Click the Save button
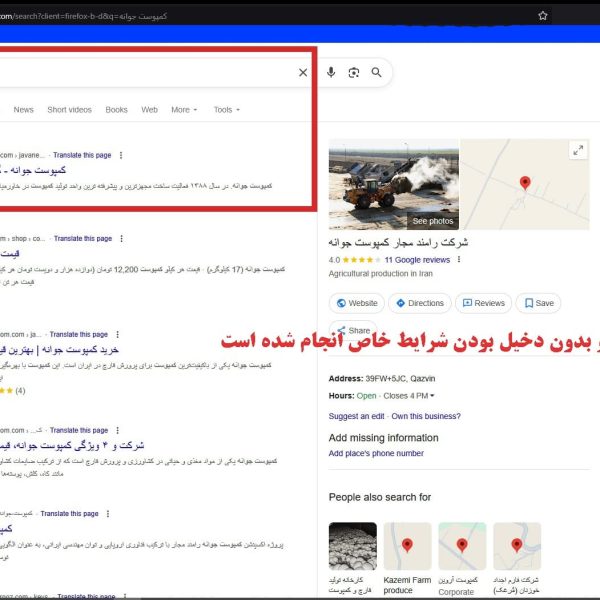The height and width of the screenshot is (600, 600). [538, 303]
